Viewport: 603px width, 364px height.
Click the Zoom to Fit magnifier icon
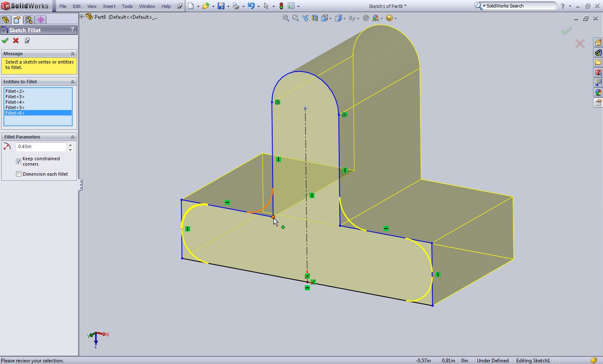(x=286, y=18)
